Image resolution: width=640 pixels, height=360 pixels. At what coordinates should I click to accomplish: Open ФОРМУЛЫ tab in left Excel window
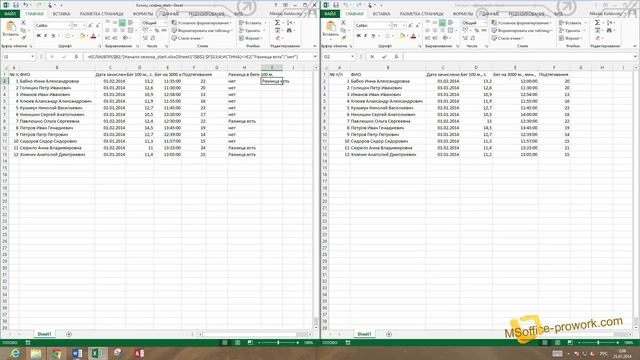pos(143,13)
